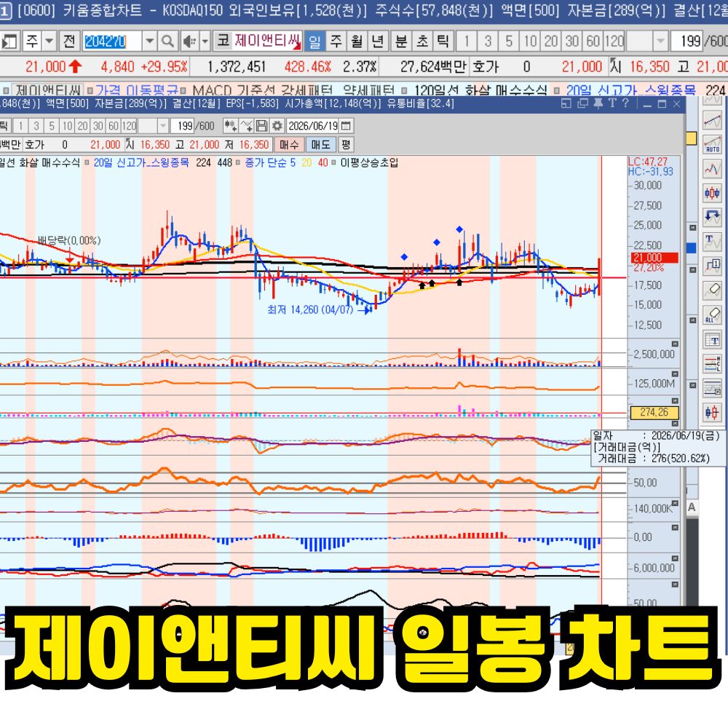Click the 204270 stock code input field
Image resolution: width=728 pixels, height=728 pixels.
click(x=112, y=41)
